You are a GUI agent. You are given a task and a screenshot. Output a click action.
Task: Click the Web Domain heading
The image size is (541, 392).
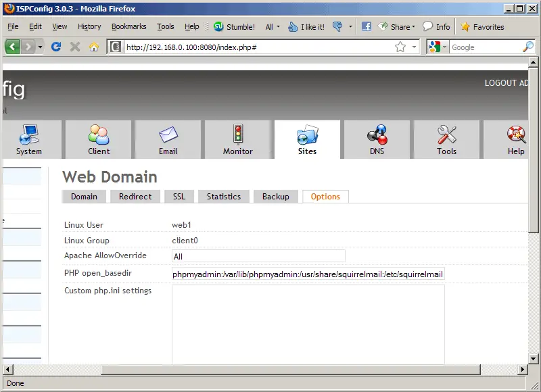(x=110, y=177)
